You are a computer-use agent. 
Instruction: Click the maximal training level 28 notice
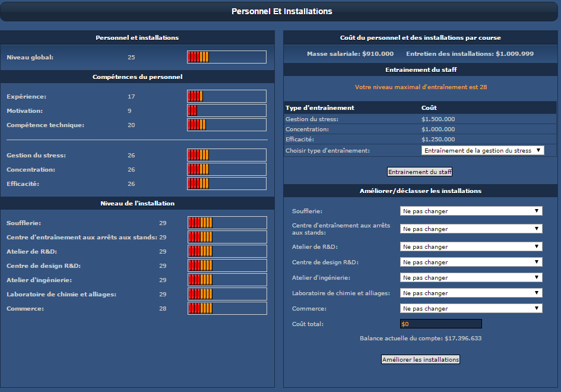[421, 87]
